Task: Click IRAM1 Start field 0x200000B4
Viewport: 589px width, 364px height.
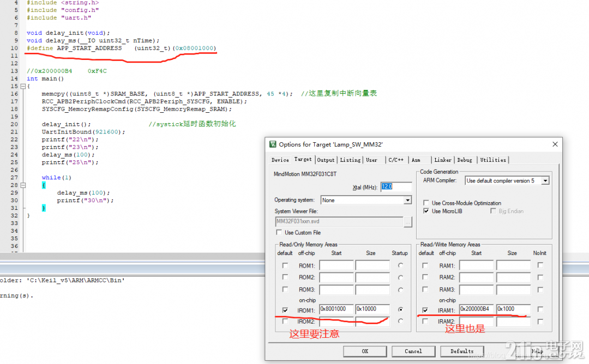Action: point(476,309)
